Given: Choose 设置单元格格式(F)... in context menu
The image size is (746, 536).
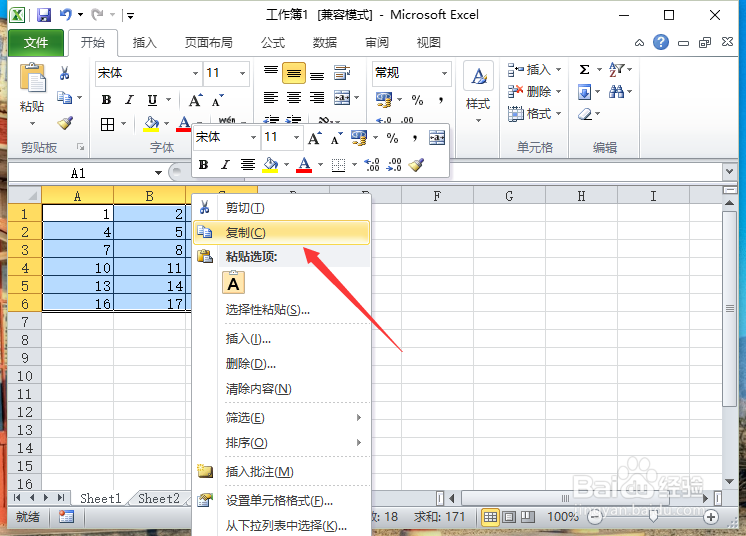Looking at the screenshot, I should (281, 500).
